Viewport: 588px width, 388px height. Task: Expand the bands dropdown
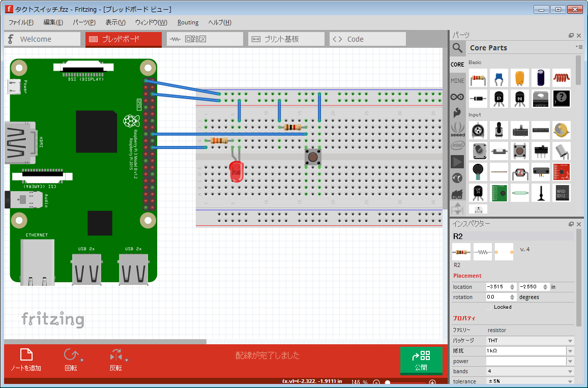(x=530, y=371)
